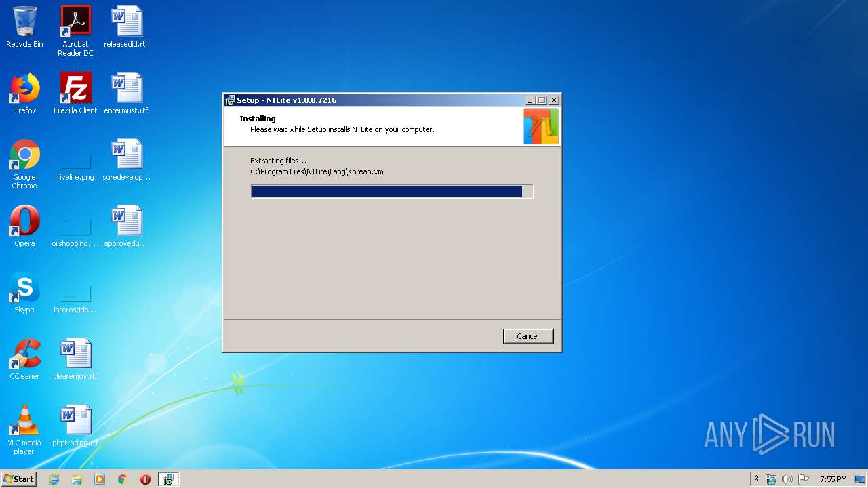This screenshot has height=488, width=868.
Task: Open Windows Media Player from taskbar
Action: [x=100, y=479]
